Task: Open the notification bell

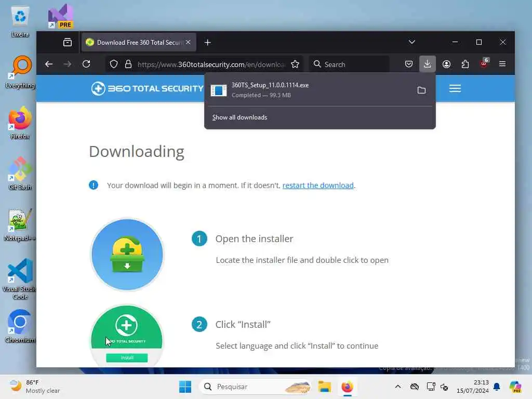Action: click(x=497, y=387)
